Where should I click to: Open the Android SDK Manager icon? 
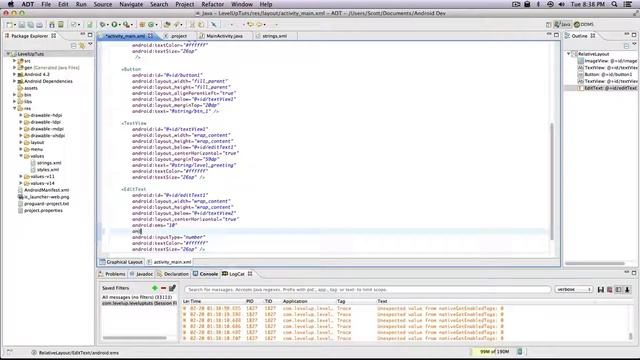pyautogui.click(x=52, y=25)
